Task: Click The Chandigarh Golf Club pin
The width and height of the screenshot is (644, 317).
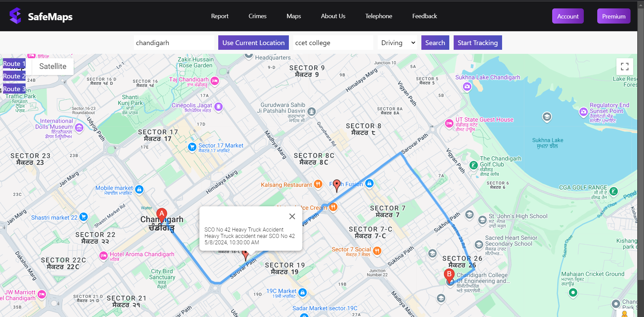Action: [x=473, y=165]
